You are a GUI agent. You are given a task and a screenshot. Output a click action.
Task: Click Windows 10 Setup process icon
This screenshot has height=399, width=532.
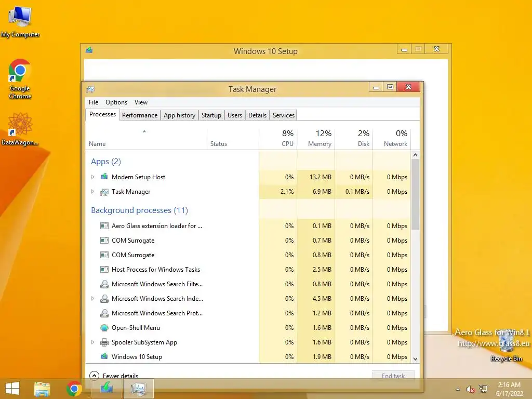(104, 356)
